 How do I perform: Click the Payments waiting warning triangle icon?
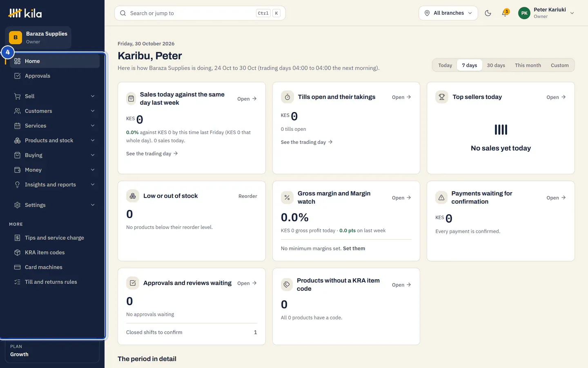(x=441, y=197)
